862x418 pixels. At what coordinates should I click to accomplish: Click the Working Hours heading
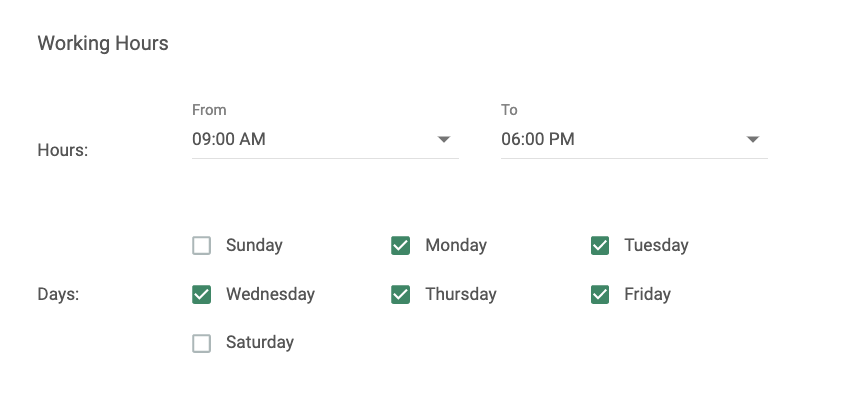[x=103, y=43]
